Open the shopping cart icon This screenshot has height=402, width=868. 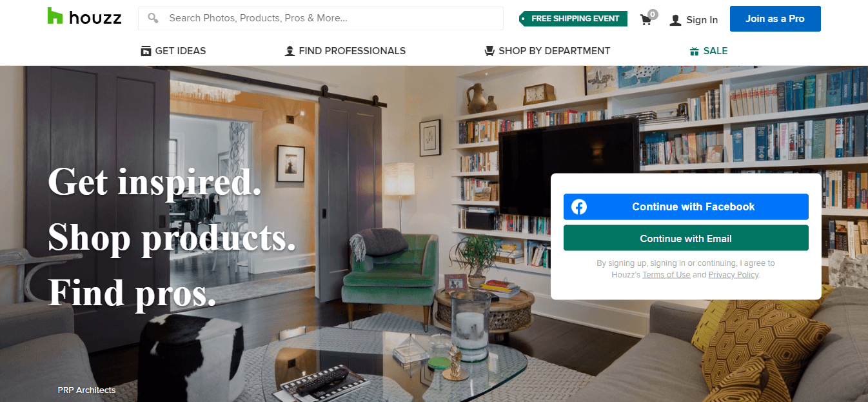[x=646, y=19]
